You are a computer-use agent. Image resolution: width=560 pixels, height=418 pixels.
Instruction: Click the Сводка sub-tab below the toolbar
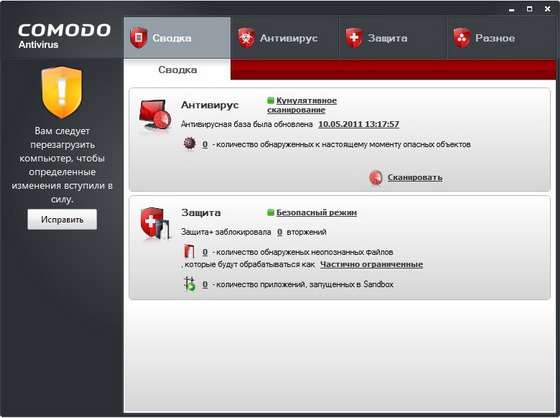coord(178,70)
